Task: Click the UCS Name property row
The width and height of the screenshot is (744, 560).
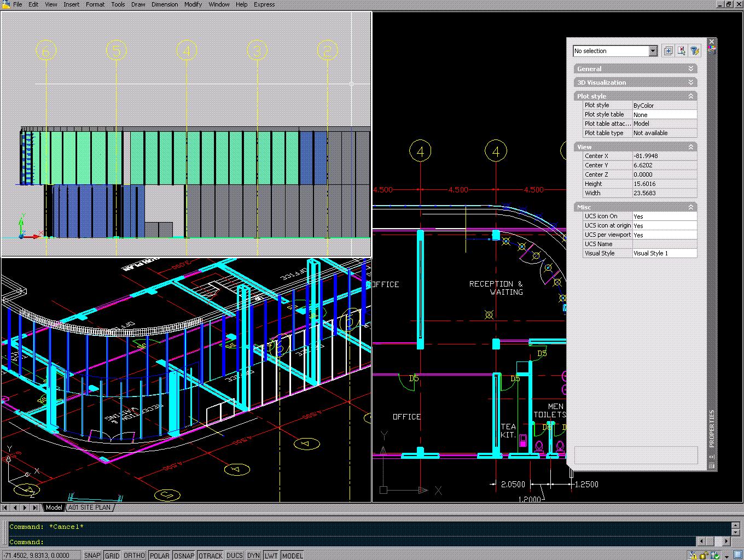Action: (640, 244)
